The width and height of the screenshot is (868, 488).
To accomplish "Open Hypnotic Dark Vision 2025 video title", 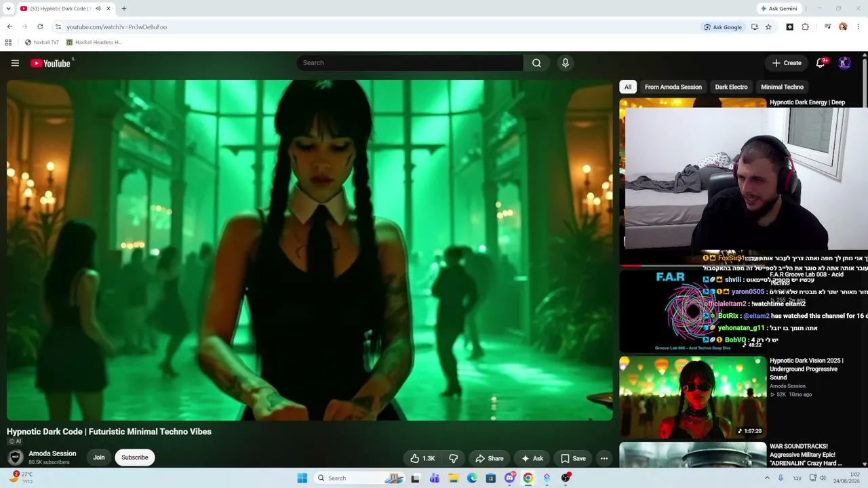I will (x=807, y=369).
